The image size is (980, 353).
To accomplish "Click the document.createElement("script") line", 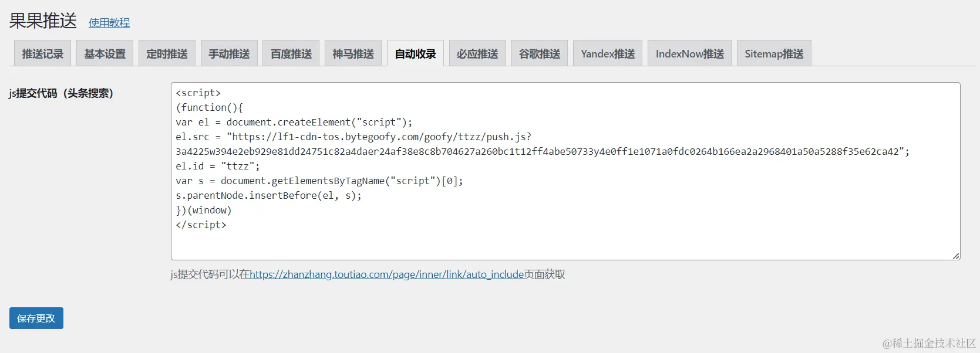I will tap(294, 122).
